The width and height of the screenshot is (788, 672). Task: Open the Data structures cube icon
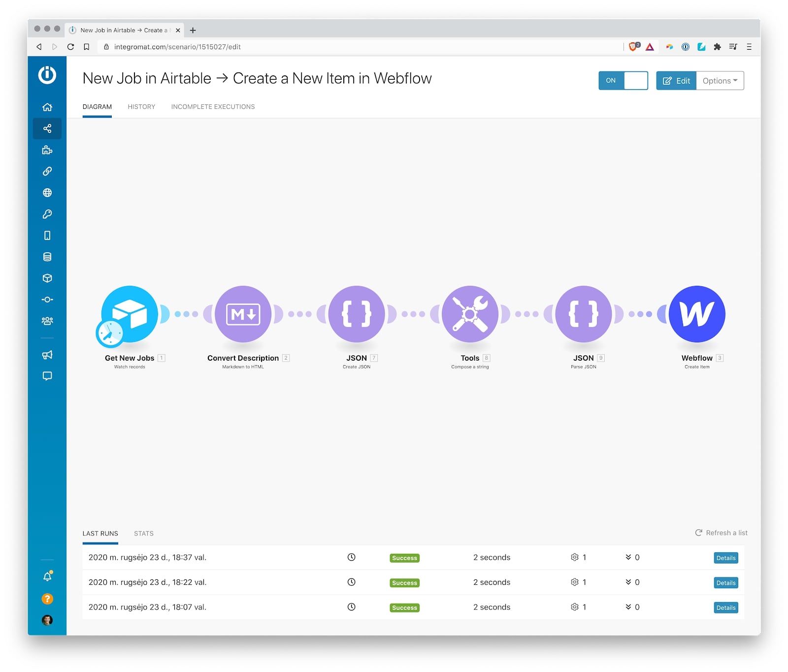click(47, 278)
